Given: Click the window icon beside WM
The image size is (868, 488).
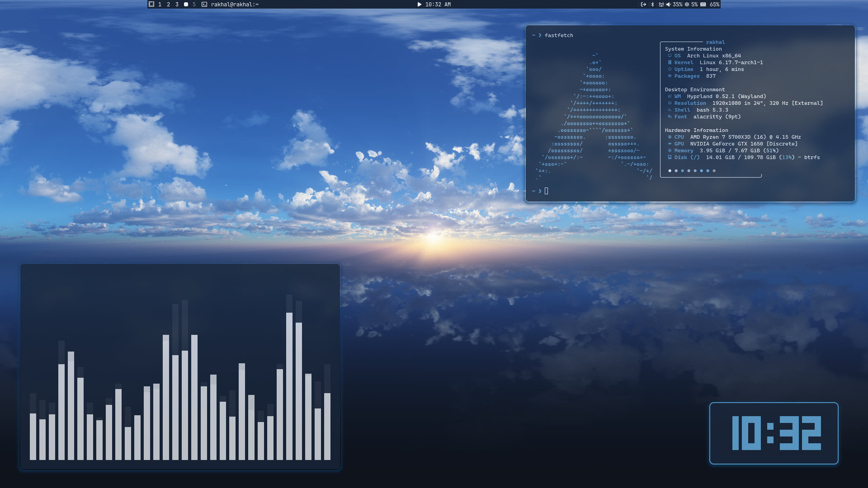Looking at the screenshot, I should [670, 96].
